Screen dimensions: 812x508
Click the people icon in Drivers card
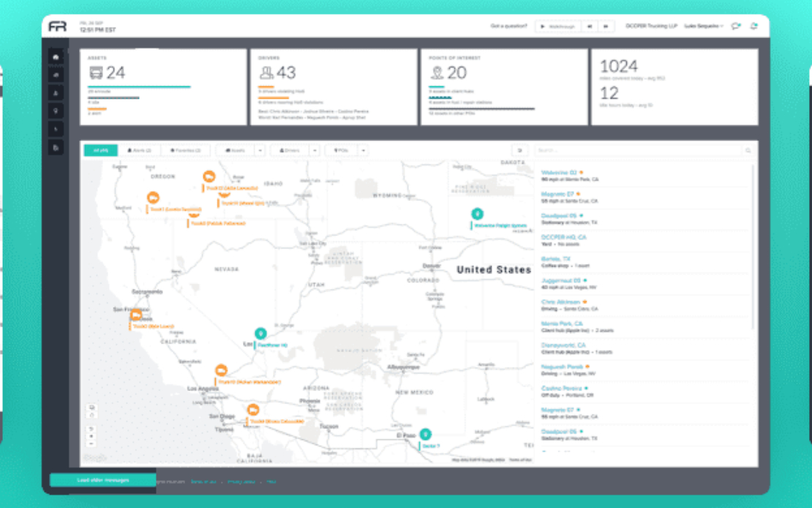click(266, 73)
